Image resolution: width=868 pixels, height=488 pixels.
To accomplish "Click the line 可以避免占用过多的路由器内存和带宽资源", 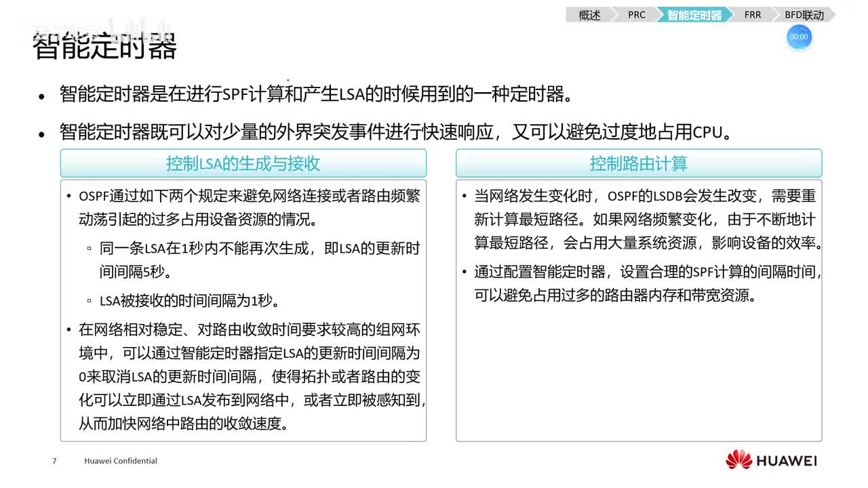I will [x=614, y=296].
